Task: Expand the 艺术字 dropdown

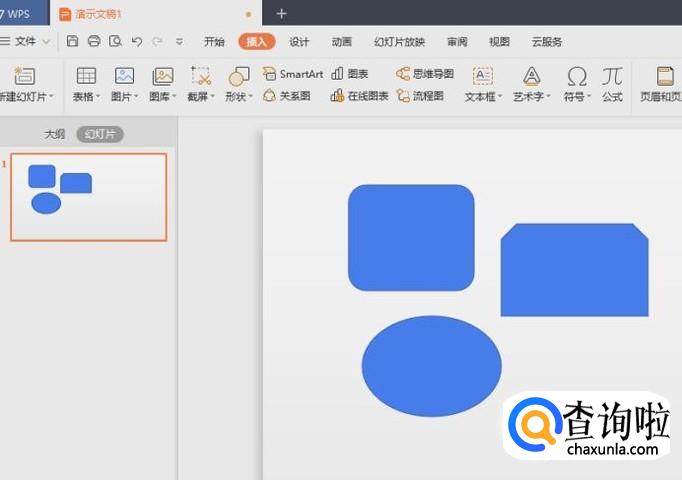Action: pos(548,96)
